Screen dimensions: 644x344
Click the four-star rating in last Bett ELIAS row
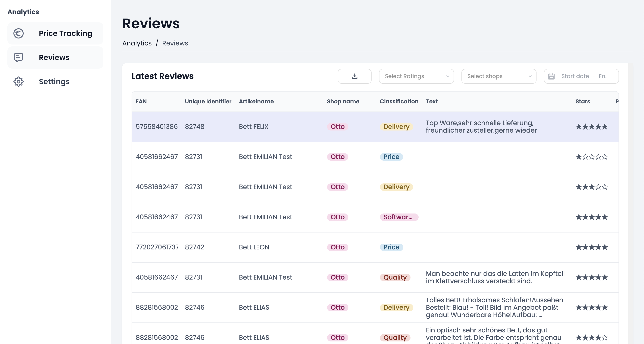coord(591,338)
